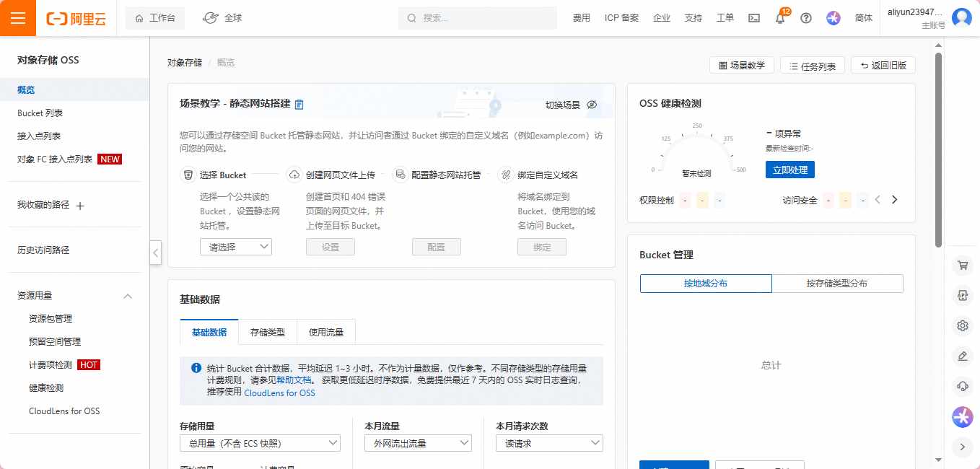Click the 创建网页文件上传 step icon
The image size is (980, 469).
coord(294,175)
